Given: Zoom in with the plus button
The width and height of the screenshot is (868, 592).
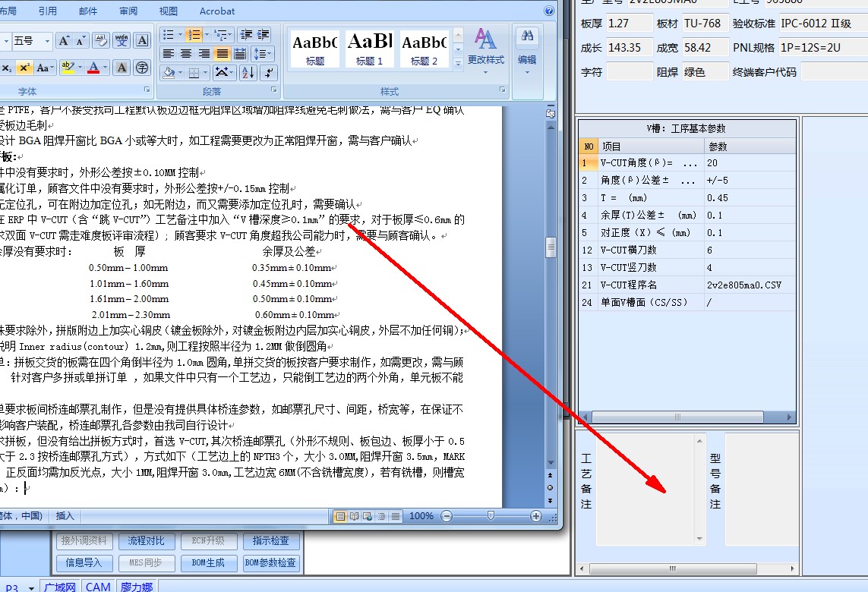Looking at the screenshot, I should [x=535, y=516].
